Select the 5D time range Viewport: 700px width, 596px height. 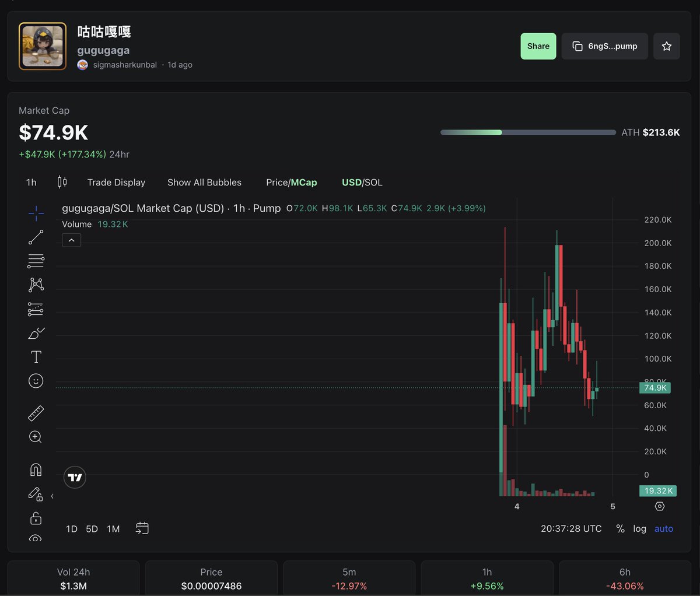coord(92,529)
